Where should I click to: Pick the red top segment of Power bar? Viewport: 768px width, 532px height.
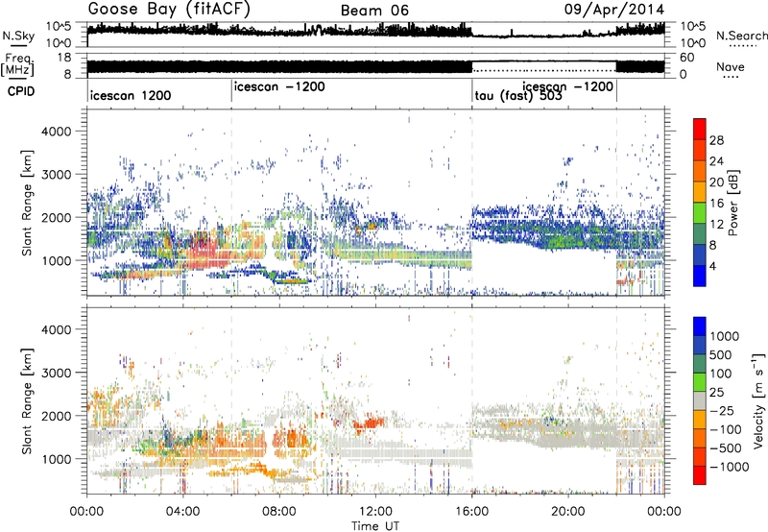click(700, 129)
